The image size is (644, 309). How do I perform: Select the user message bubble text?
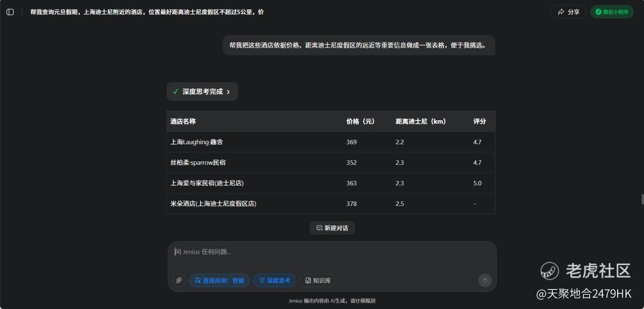pos(358,45)
